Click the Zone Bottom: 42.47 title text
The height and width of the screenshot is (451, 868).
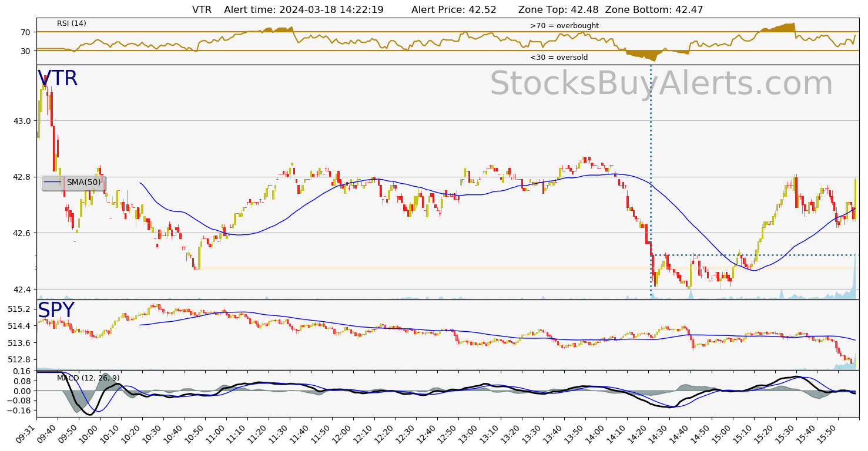pos(654,10)
